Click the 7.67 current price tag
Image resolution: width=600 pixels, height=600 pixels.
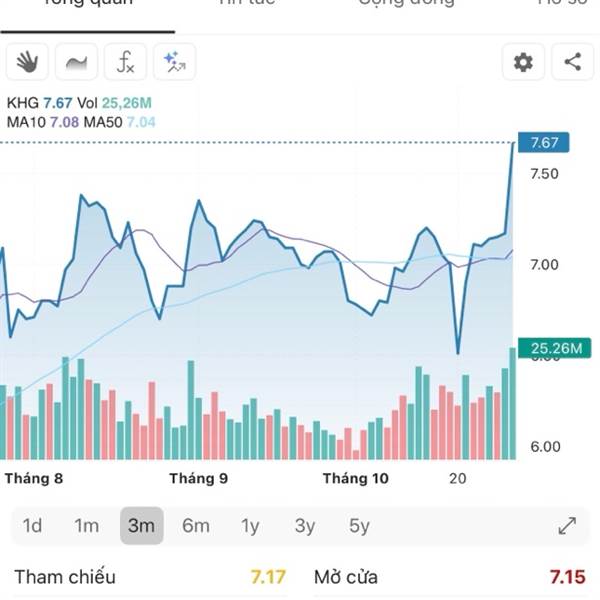pyautogui.click(x=544, y=142)
